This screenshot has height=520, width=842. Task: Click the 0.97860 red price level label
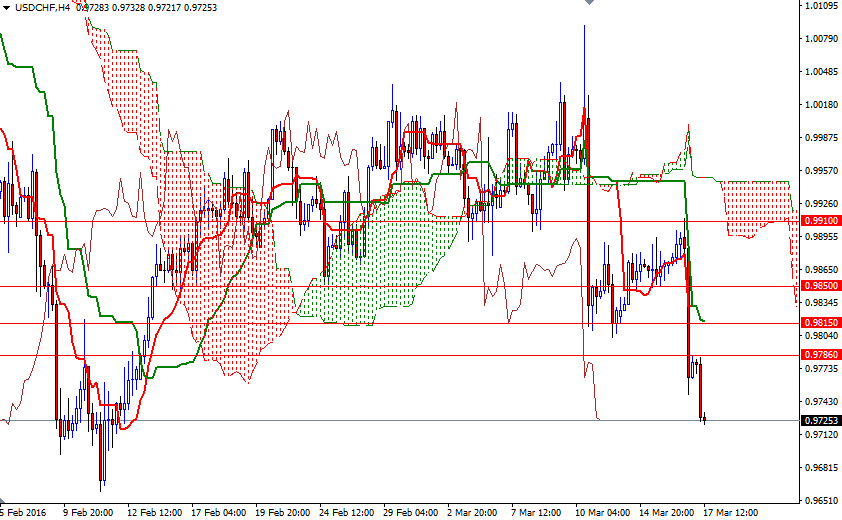tap(821, 355)
